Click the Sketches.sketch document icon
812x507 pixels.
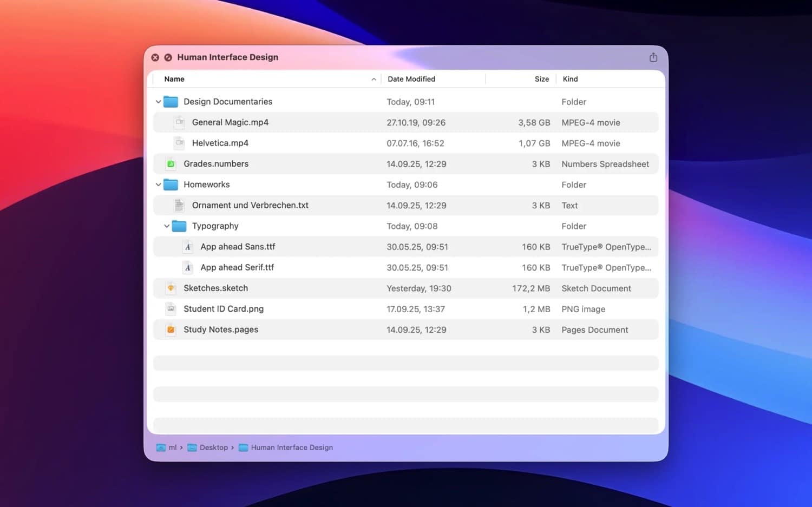pyautogui.click(x=171, y=288)
